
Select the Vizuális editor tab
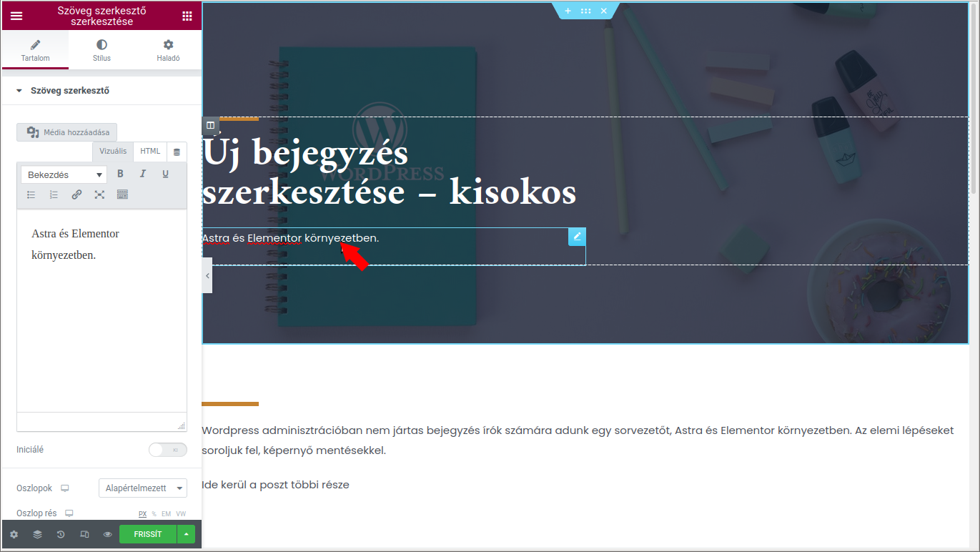(113, 152)
